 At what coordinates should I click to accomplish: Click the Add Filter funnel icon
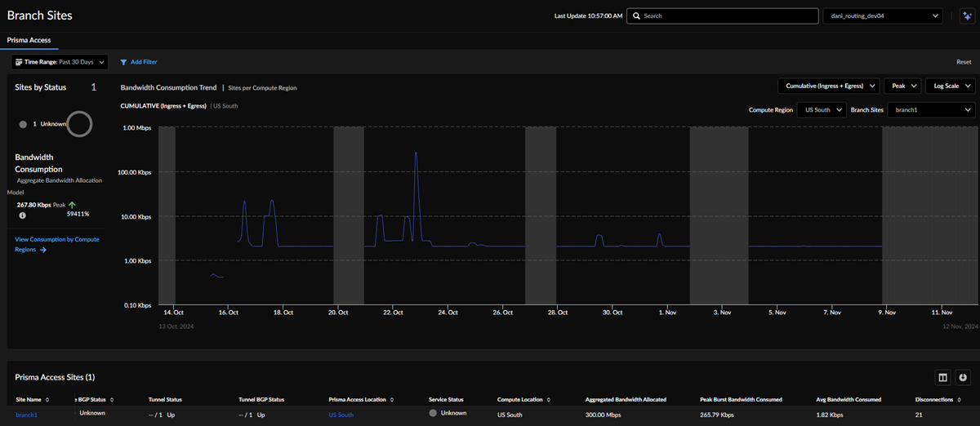click(124, 62)
